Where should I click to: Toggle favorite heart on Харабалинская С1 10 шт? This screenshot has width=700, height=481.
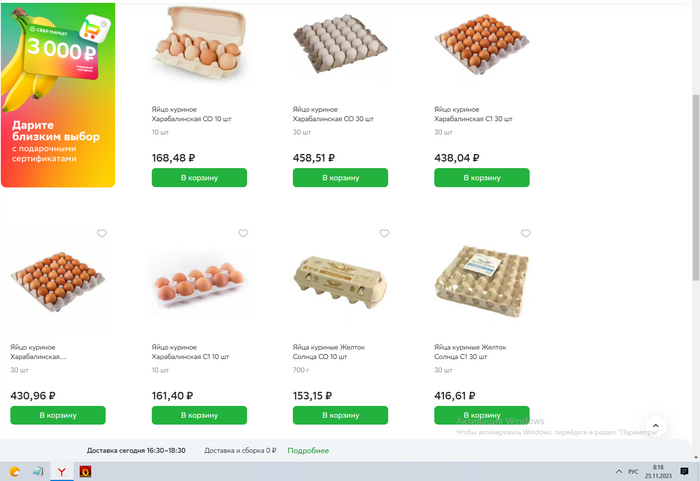pyautogui.click(x=243, y=233)
